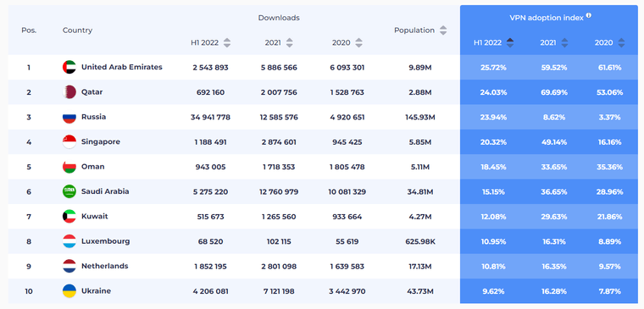The width and height of the screenshot is (644, 309).
Task: Click the Netherlands flag icon
Action: (69, 267)
